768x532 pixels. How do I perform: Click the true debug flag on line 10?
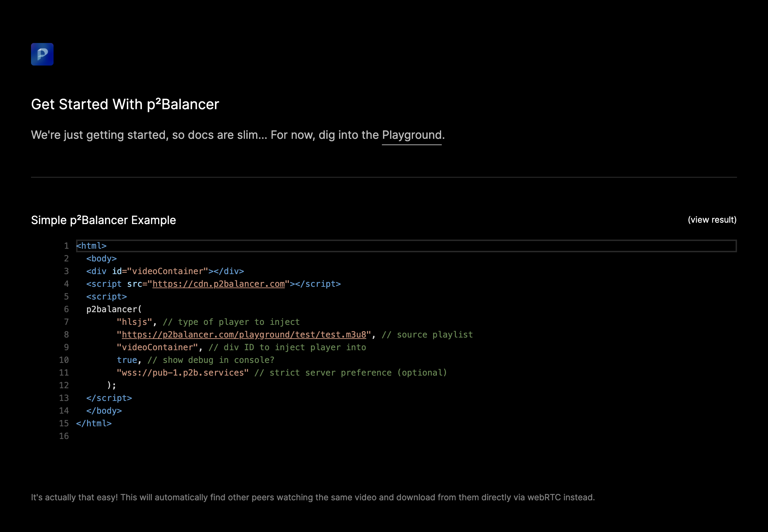(x=127, y=360)
